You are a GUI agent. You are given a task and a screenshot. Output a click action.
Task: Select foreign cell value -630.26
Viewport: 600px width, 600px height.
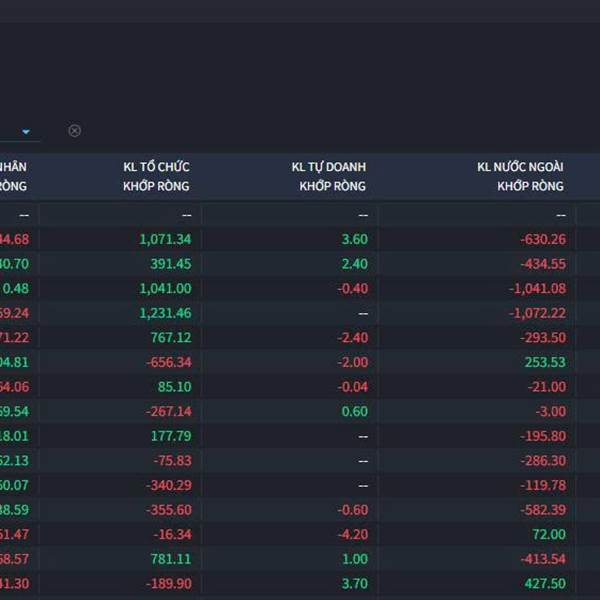click(543, 239)
